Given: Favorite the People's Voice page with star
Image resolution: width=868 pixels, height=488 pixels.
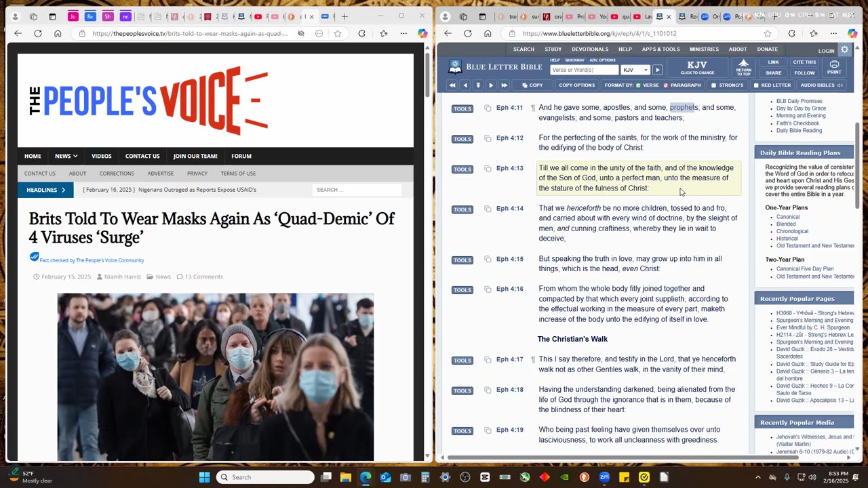Looking at the screenshot, I should point(337,33).
